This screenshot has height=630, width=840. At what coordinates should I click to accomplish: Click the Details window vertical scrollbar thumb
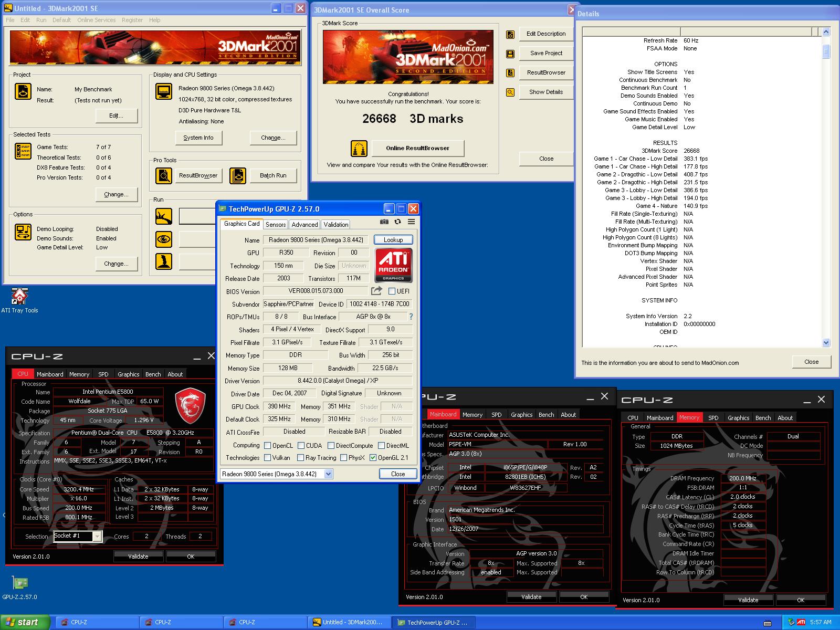click(x=826, y=51)
